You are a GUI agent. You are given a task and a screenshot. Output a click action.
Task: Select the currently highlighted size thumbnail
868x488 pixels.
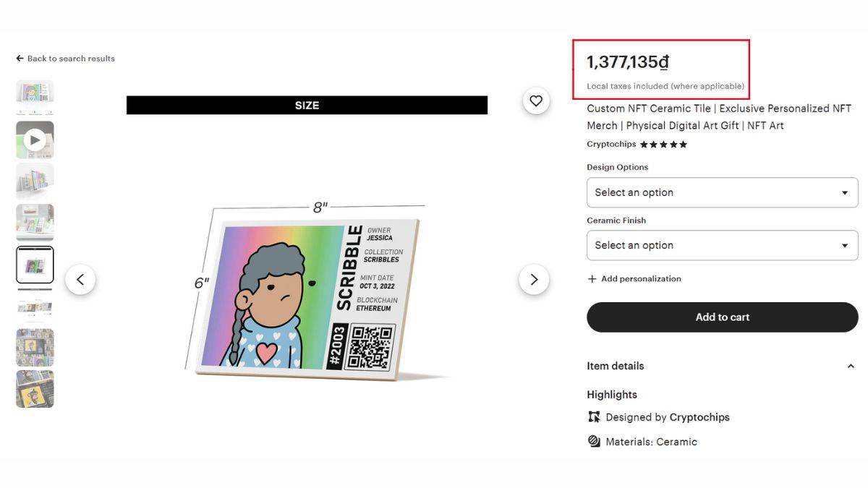pos(35,265)
